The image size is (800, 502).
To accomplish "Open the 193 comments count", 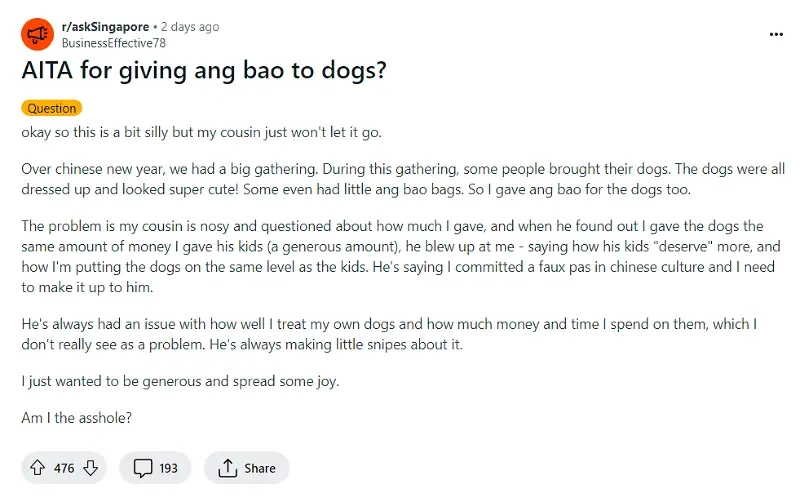I will [168, 468].
